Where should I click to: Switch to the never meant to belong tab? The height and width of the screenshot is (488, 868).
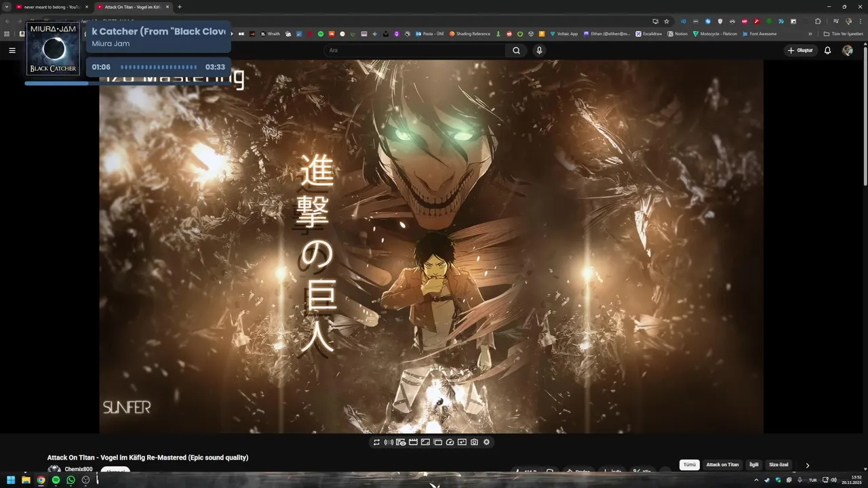coord(52,7)
